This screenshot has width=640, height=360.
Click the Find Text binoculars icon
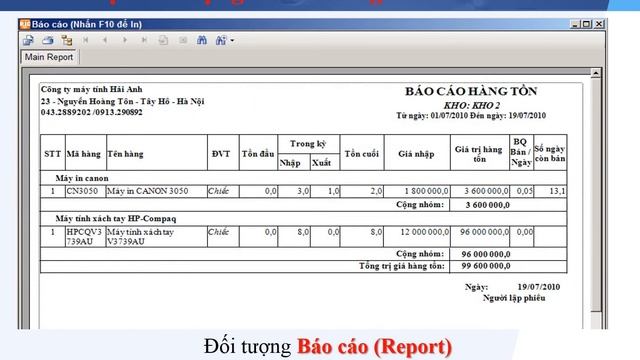[202, 40]
